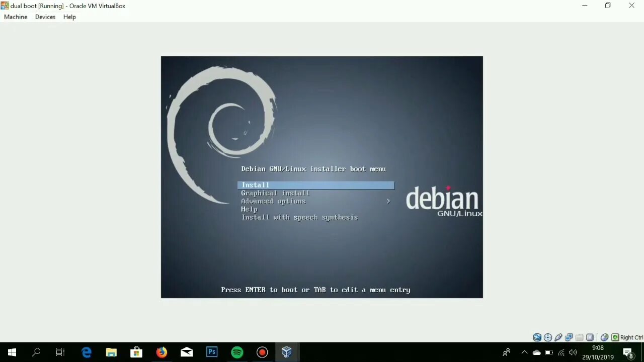Restore down the VirtualBox window
The height and width of the screenshot is (362, 644).
click(608, 6)
